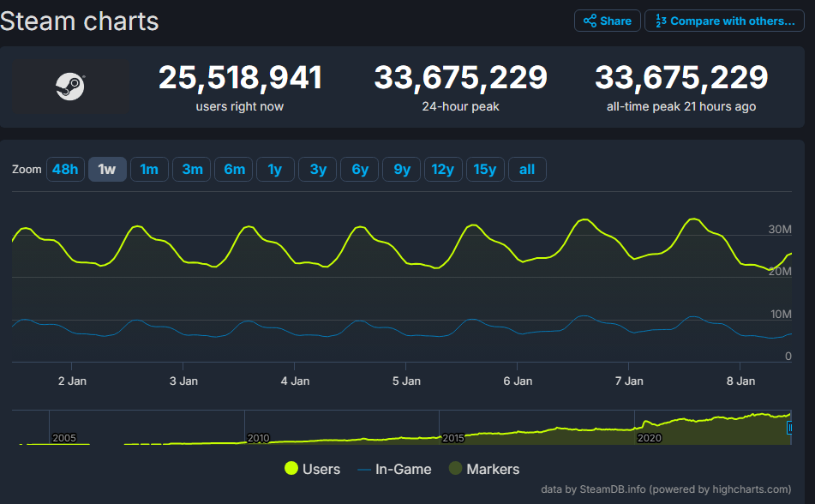815x504 pixels.
Task: Click the 2020 label in navigator timeline
Action: (650, 438)
